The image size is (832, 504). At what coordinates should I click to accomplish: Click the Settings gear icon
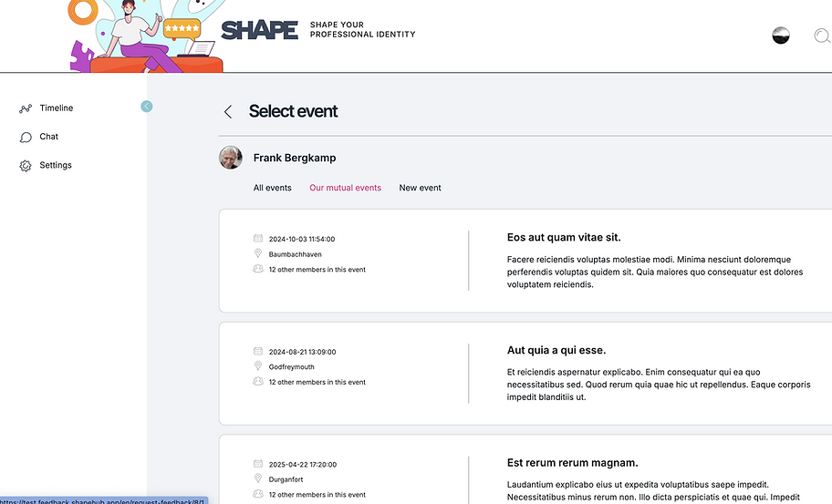(26, 166)
